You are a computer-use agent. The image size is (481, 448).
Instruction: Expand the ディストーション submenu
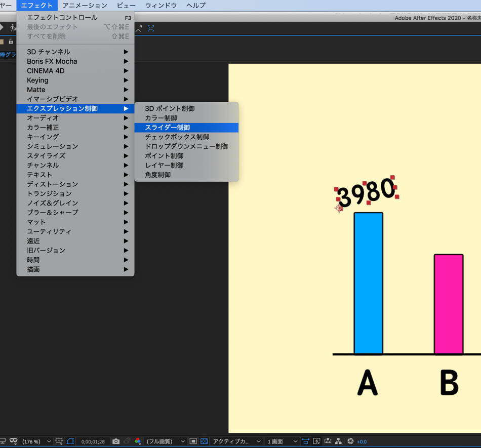click(75, 184)
